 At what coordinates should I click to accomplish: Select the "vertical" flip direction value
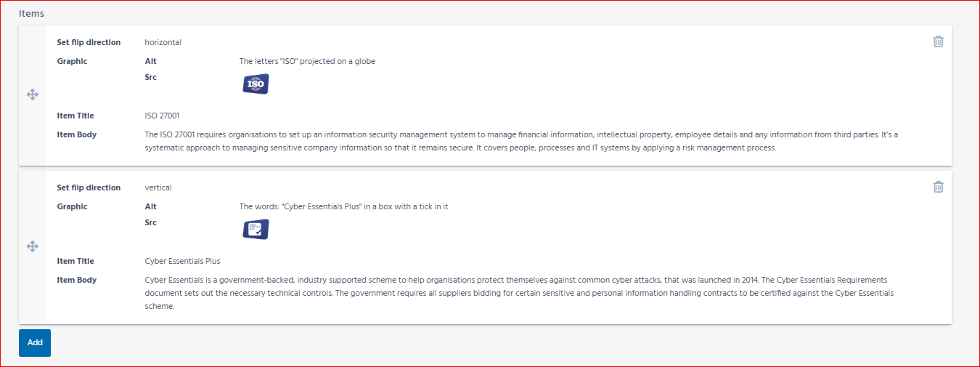coord(158,187)
